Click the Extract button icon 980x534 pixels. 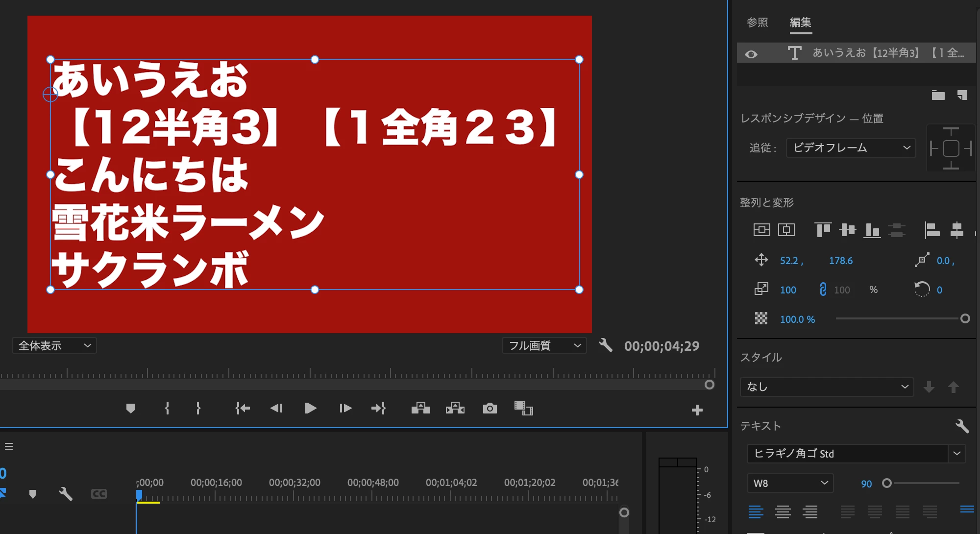[455, 408]
